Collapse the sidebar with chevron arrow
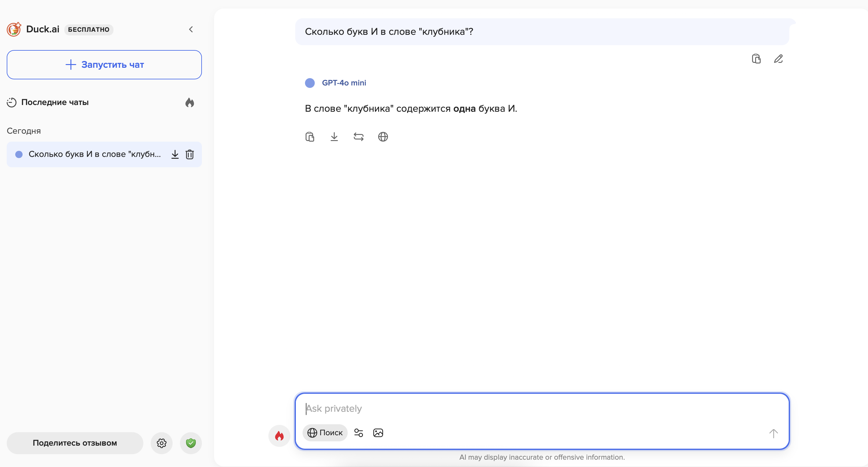Viewport: 868px width, 467px height. coord(191,29)
